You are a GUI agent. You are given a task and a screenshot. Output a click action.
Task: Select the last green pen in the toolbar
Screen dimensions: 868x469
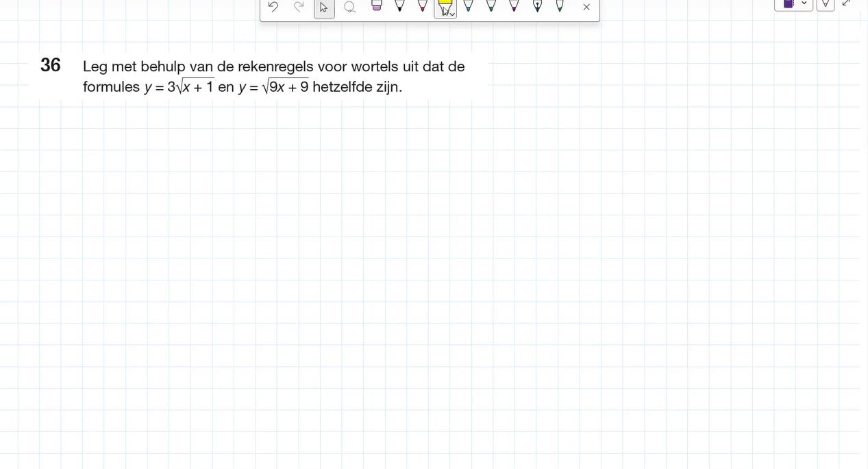560,5
